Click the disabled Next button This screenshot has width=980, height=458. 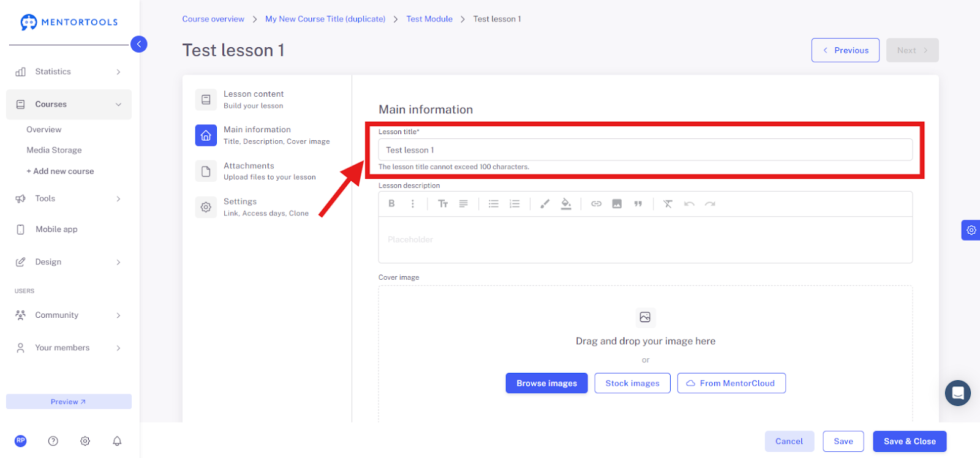coord(912,50)
